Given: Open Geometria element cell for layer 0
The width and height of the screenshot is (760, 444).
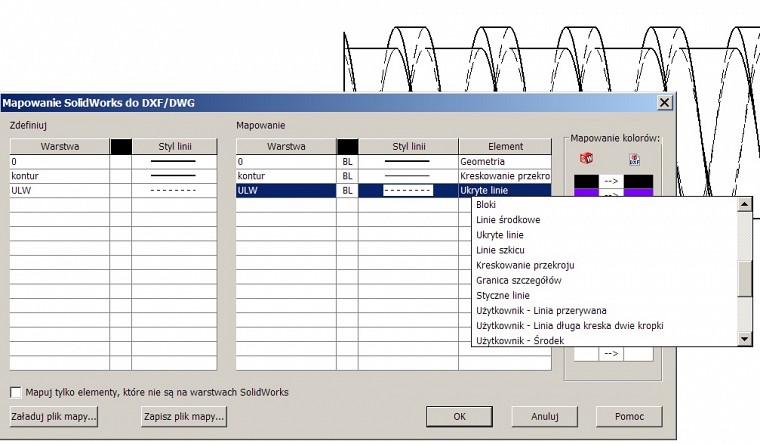Looking at the screenshot, I should point(505,161).
